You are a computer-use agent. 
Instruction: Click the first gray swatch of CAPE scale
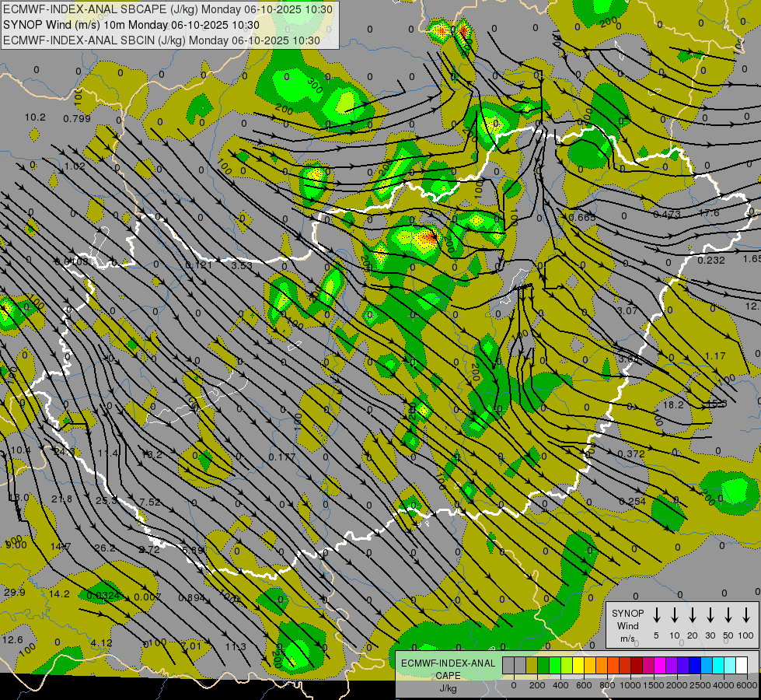508,666
